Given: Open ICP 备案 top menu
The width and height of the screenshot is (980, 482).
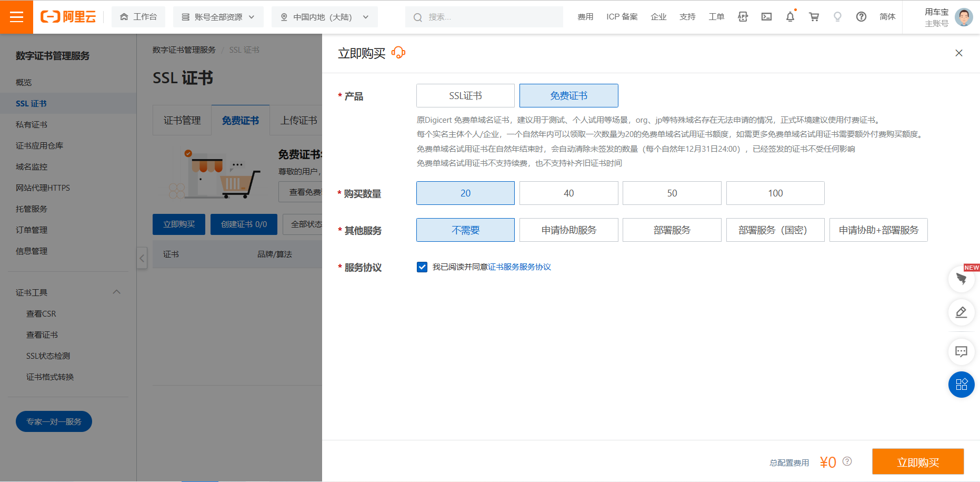Looking at the screenshot, I should point(622,17).
